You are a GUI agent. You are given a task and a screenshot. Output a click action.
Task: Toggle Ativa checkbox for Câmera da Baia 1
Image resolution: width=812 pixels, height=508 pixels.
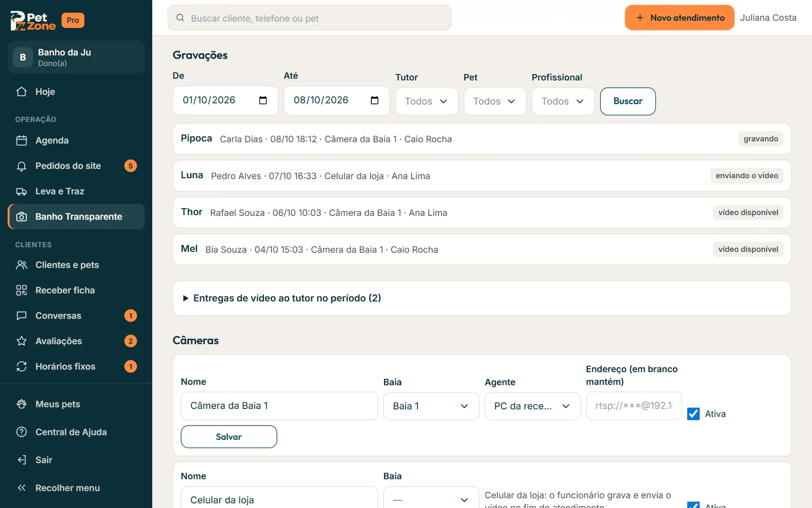693,414
